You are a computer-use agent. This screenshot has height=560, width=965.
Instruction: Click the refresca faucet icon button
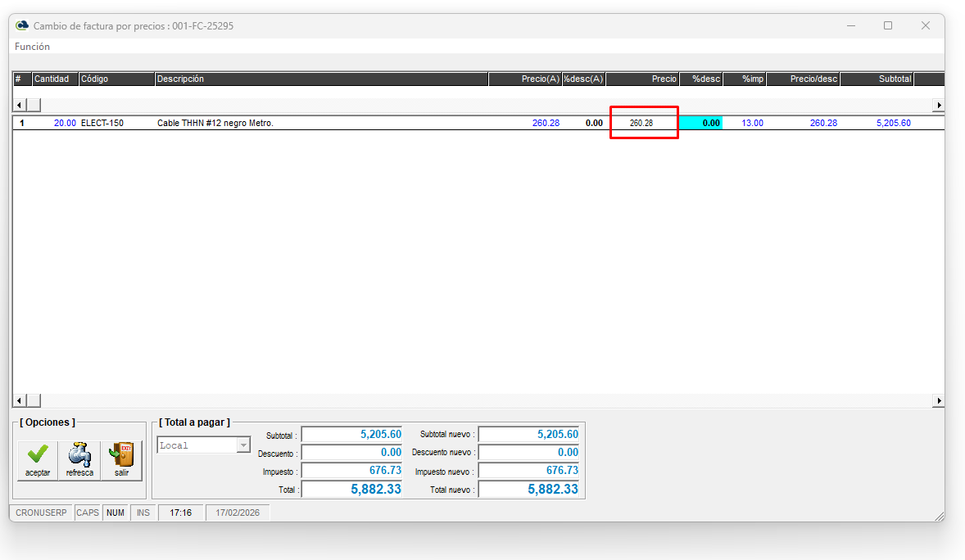tap(79, 460)
